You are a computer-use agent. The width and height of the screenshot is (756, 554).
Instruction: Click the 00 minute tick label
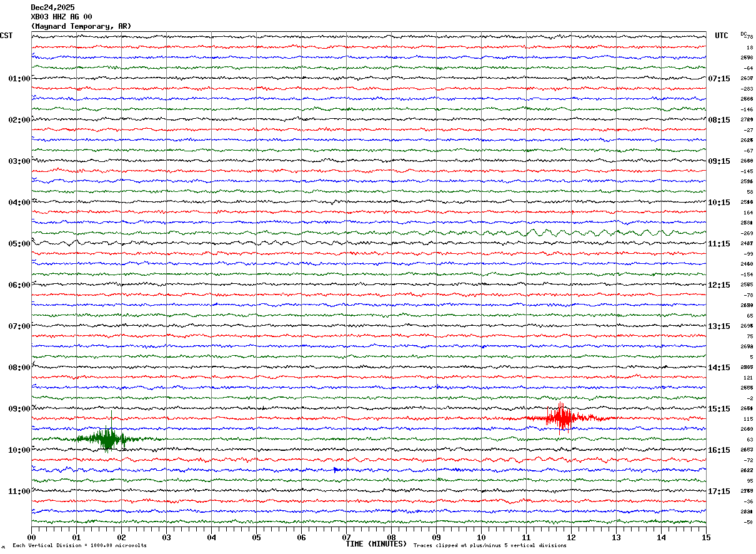(x=32, y=537)
